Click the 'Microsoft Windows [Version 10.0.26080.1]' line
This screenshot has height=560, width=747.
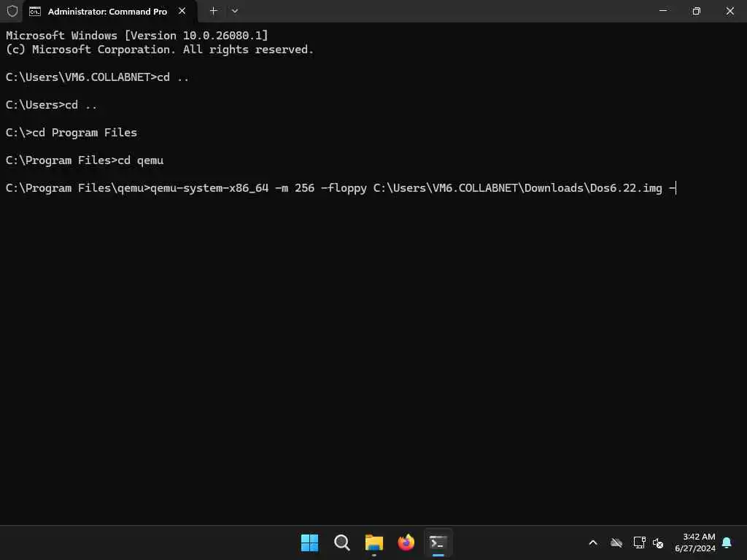tap(136, 35)
